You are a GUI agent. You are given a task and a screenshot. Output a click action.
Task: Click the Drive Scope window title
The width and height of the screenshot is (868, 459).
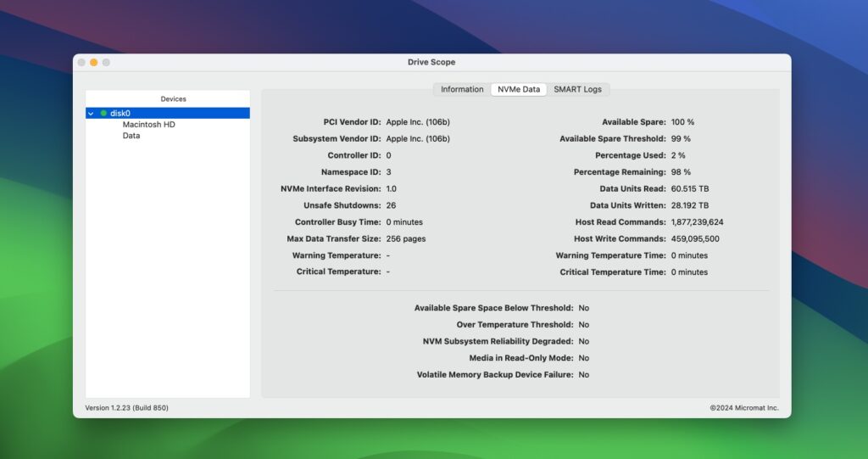[431, 62]
